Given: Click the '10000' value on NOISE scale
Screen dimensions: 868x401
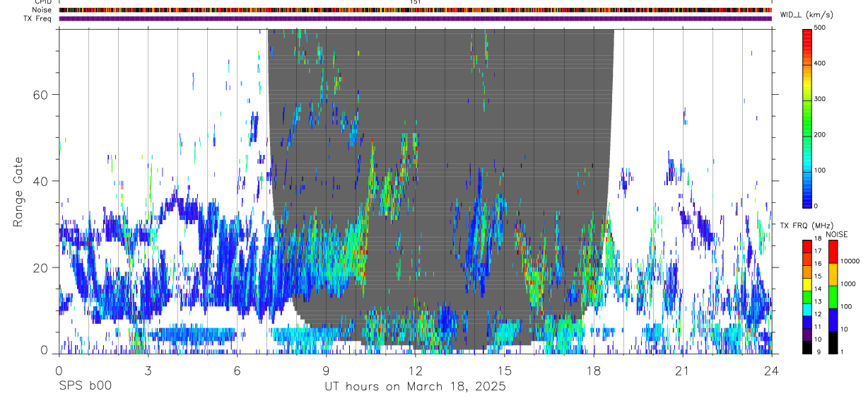Looking at the screenshot, I should pyautogui.click(x=850, y=261).
